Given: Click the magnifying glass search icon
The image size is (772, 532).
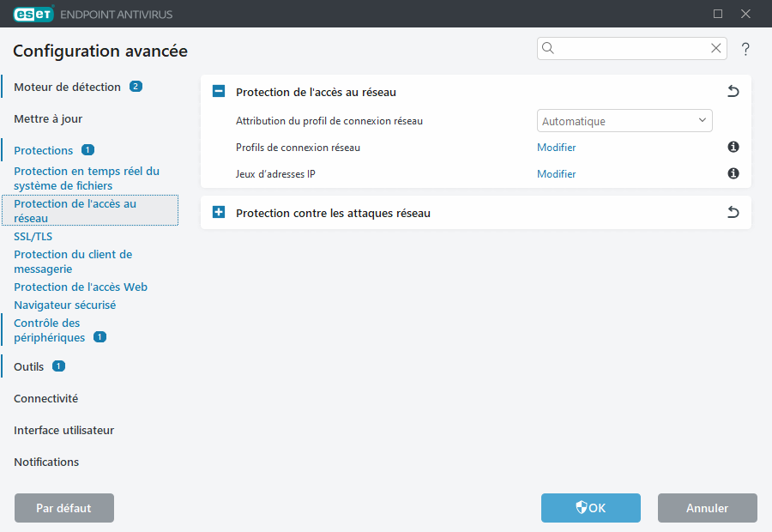Looking at the screenshot, I should click(x=549, y=49).
